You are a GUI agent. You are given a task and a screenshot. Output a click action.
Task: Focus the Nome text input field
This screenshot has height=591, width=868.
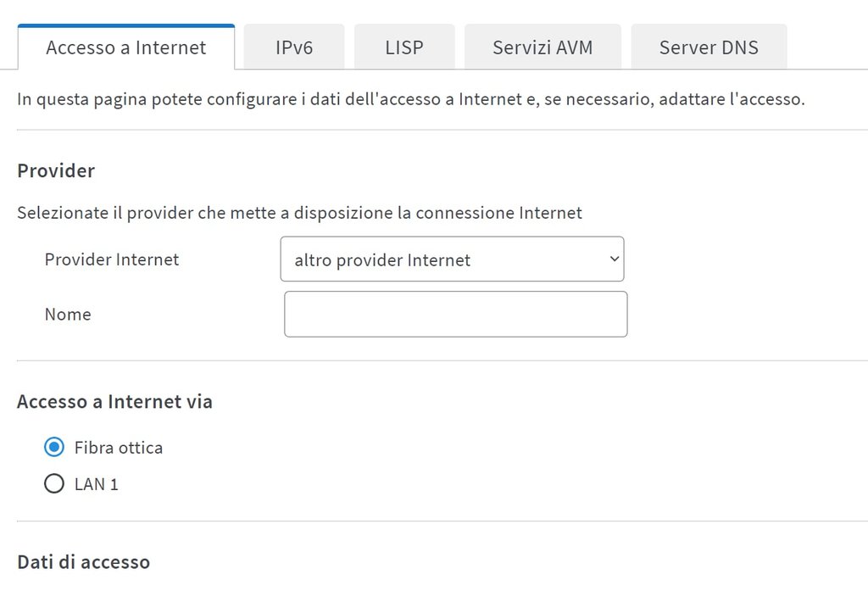coord(455,315)
